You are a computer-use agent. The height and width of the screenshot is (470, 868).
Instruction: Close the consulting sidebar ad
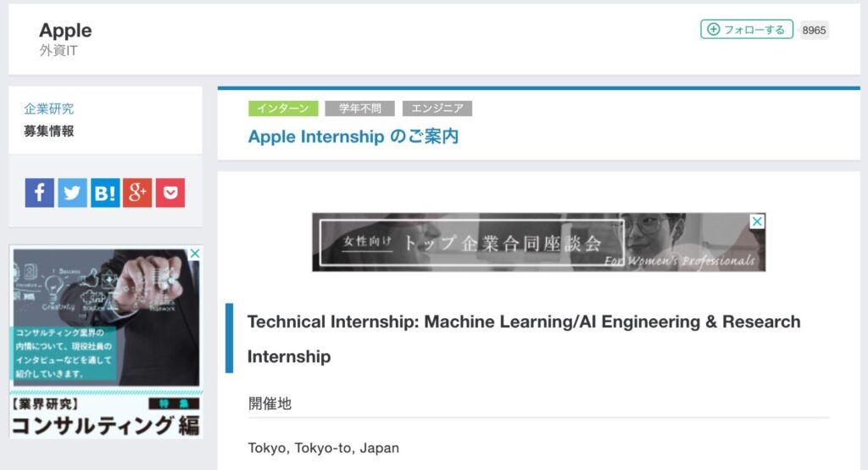(195, 254)
